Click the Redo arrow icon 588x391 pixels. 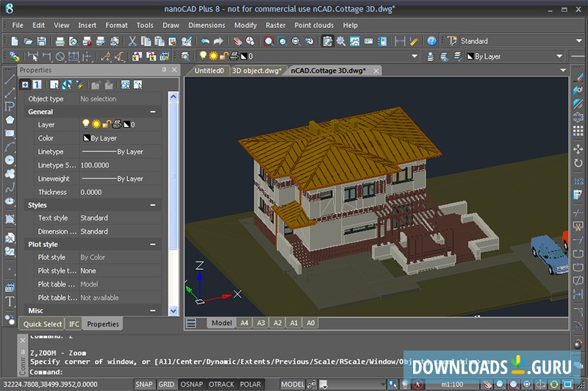coord(218,41)
